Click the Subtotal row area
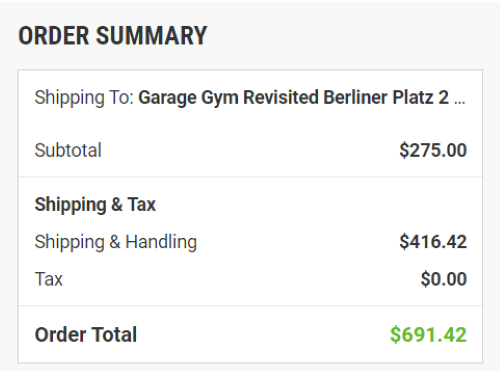The width and height of the screenshot is (500, 371). click(250, 150)
